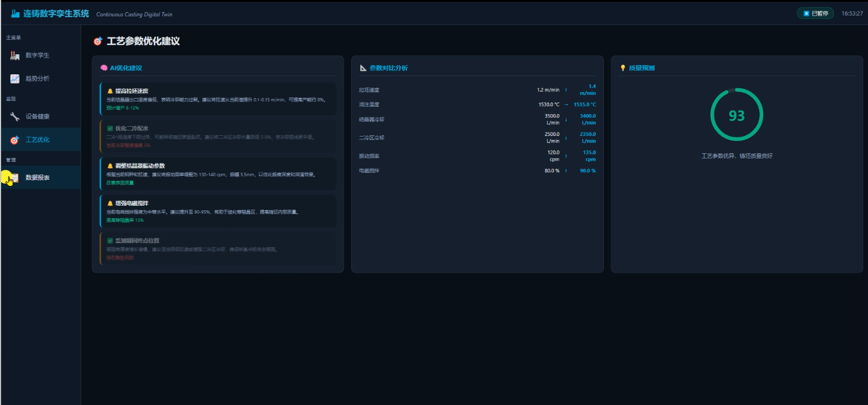Click the target icon beside 工艺参数优化建议 heading
Image resolution: width=868 pixels, height=405 pixels.
[x=98, y=41]
